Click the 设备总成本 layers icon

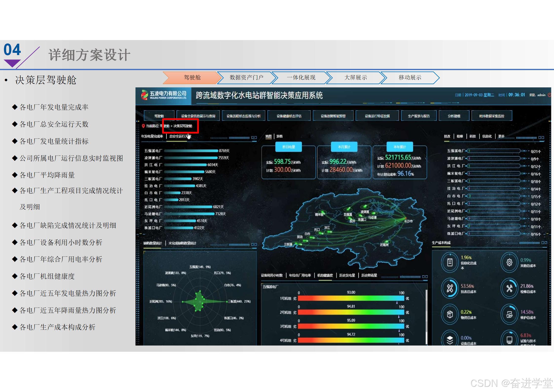click(450, 340)
